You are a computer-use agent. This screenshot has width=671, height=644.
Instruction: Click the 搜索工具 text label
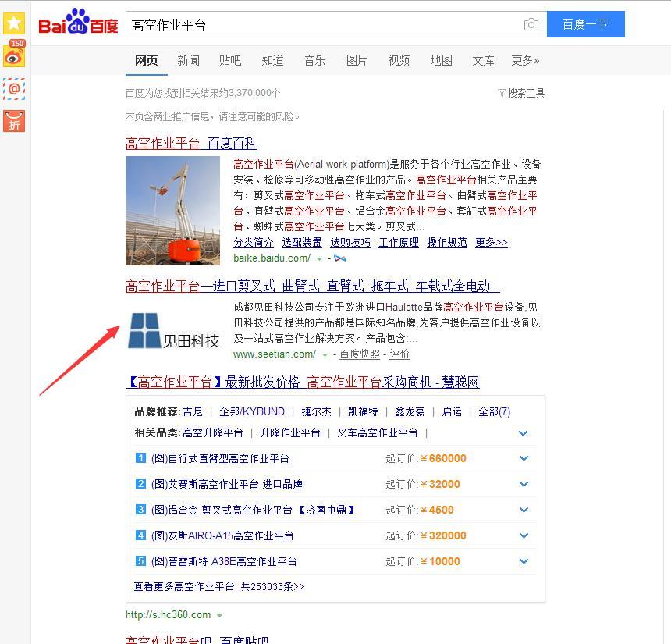point(526,93)
